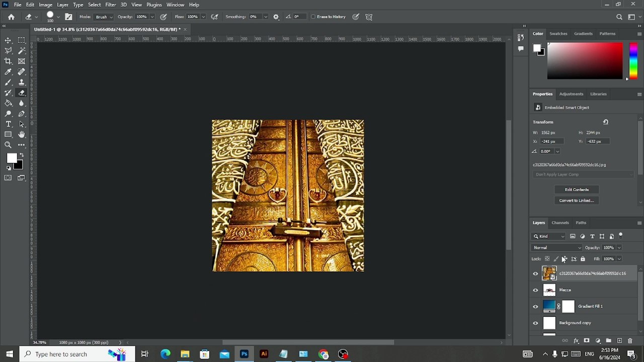
Task: Click the delete layer trash icon
Action: (x=630, y=341)
